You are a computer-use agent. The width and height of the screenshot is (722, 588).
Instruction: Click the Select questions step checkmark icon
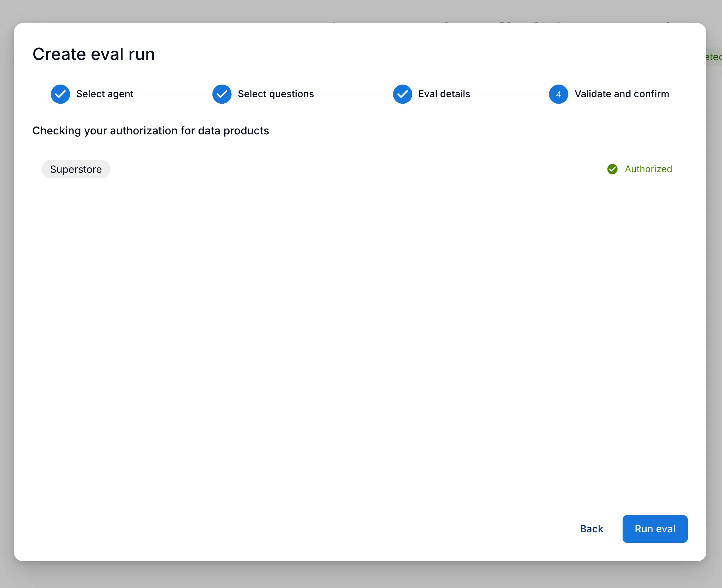(222, 94)
